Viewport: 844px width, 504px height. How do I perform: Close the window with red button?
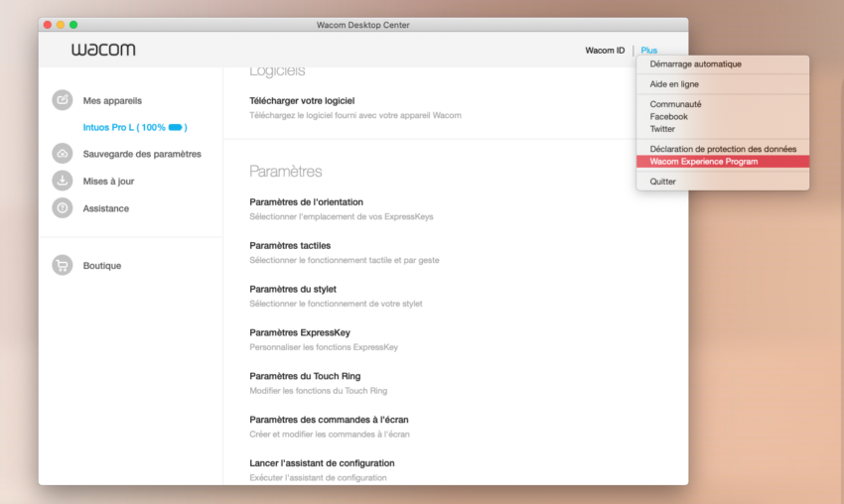tap(48, 25)
